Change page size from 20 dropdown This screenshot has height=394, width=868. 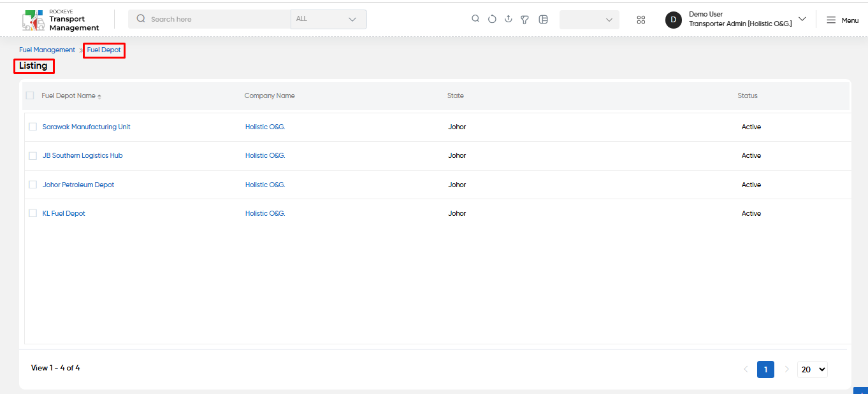[x=813, y=369]
